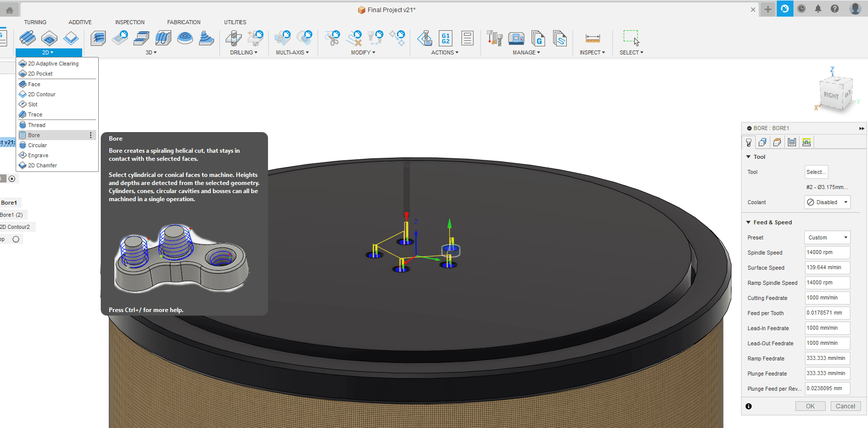This screenshot has height=428, width=868.
Task: Choose 2D Adaptive Clearing from menu
Action: pyautogui.click(x=57, y=64)
